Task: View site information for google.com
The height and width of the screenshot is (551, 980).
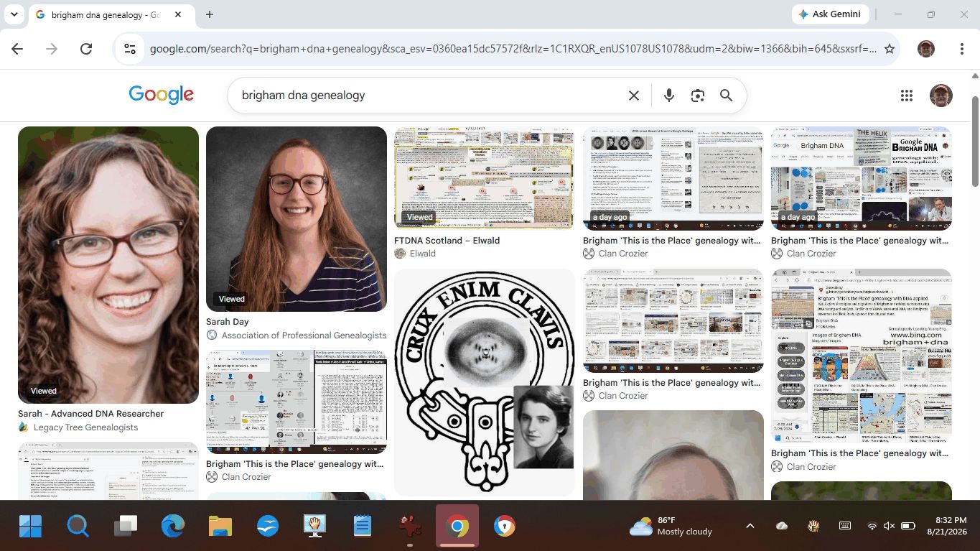Action: click(x=130, y=49)
